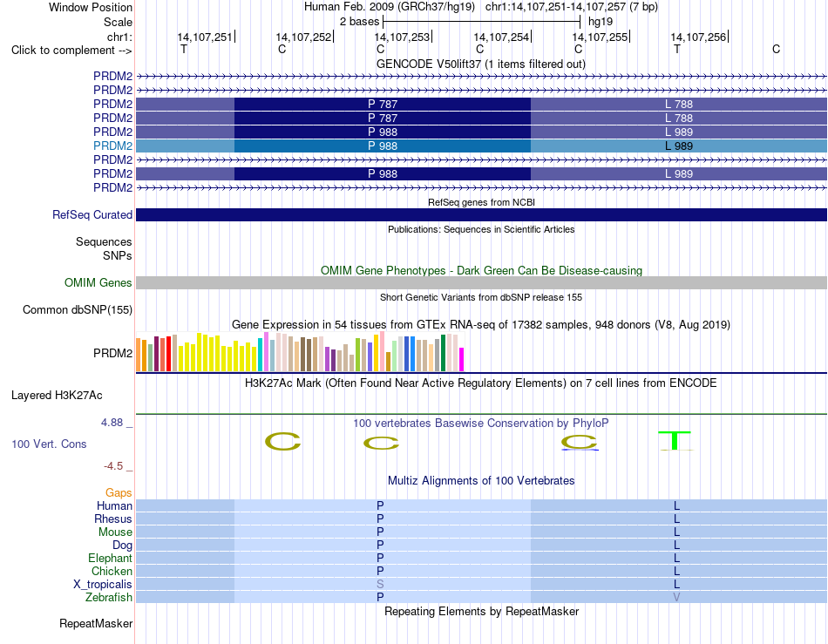The image size is (828, 644).
Task: Click the P residue in Human alignment row
Action: (380, 505)
